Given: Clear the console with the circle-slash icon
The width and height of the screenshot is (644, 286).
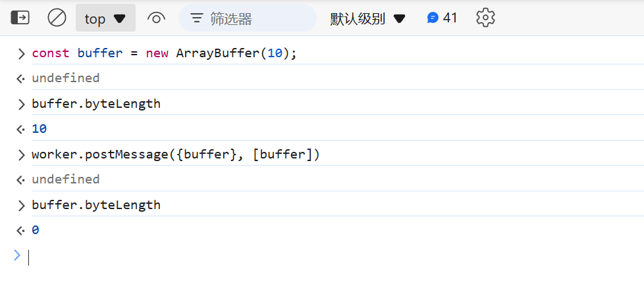Looking at the screenshot, I should 57,18.
